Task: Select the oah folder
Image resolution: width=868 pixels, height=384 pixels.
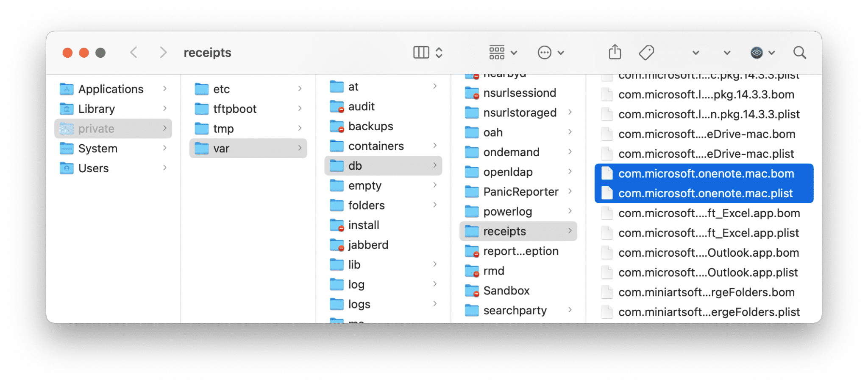Action: 518,133
